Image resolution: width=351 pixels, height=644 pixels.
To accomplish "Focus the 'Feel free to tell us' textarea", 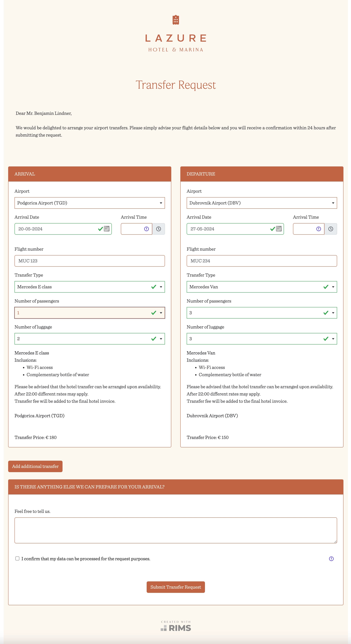I will pos(176,530).
